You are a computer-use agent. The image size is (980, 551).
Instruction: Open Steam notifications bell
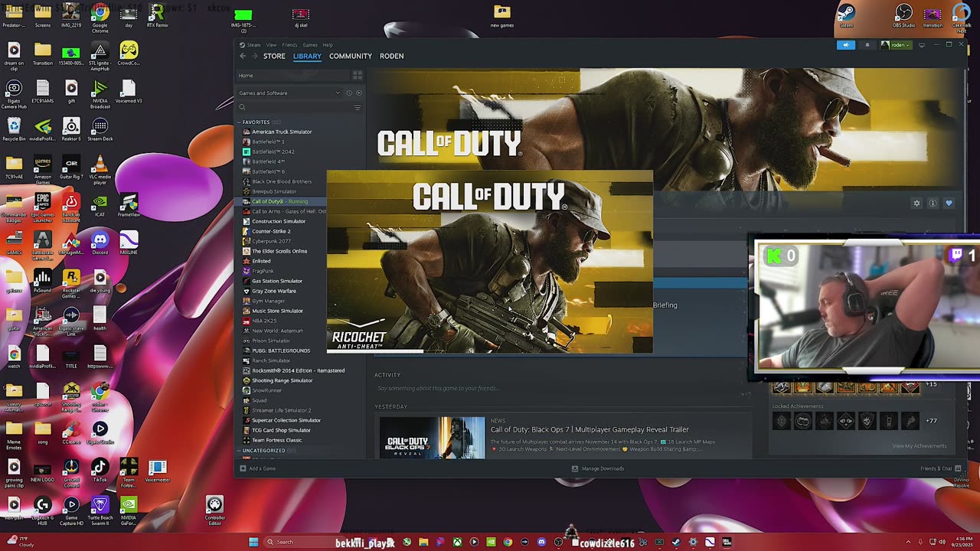click(867, 45)
